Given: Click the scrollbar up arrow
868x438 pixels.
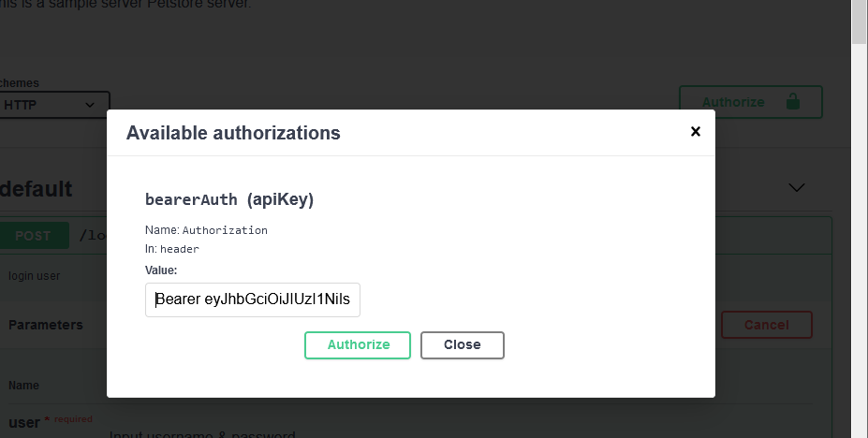Looking at the screenshot, I should 859,7.
